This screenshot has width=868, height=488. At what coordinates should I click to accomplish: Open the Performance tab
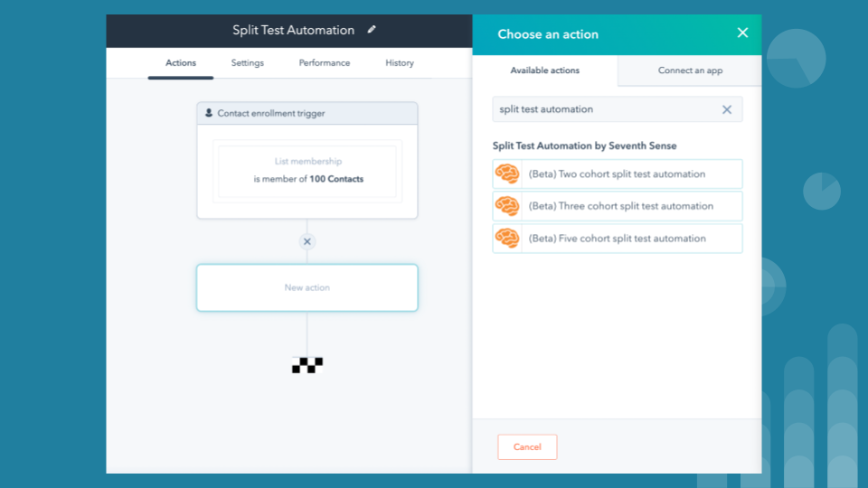(325, 63)
